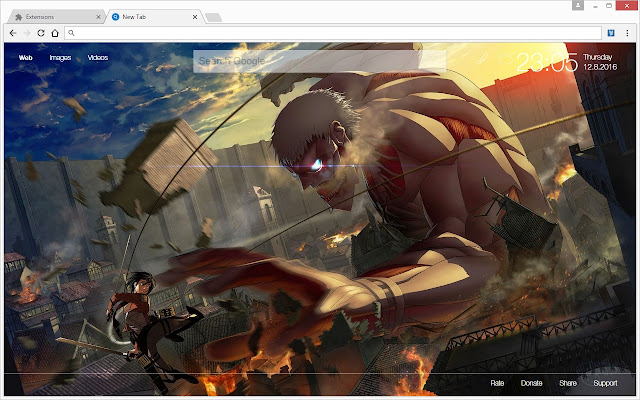
Task: Click the Share link
Action: tap(568, 383)
